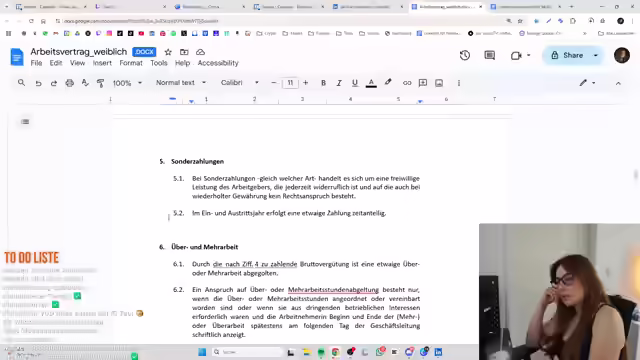640x360 pixels.
Task: Open the Insert menu
Action: 102,63
